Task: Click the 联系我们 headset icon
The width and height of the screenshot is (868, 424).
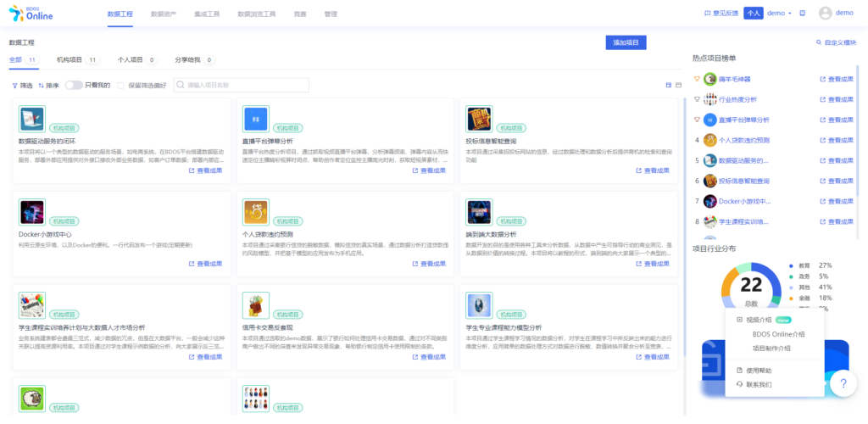Action: click(739, 384)
